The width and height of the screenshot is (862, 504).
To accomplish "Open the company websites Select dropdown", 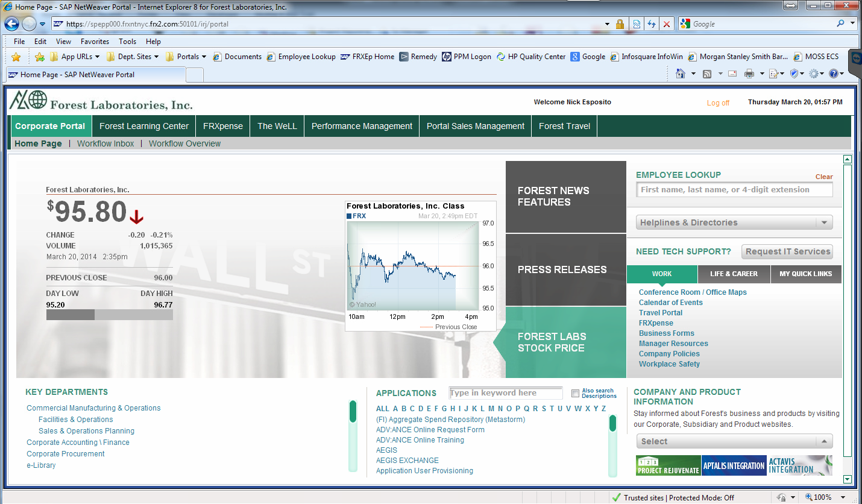I will (x=734, y=441).
